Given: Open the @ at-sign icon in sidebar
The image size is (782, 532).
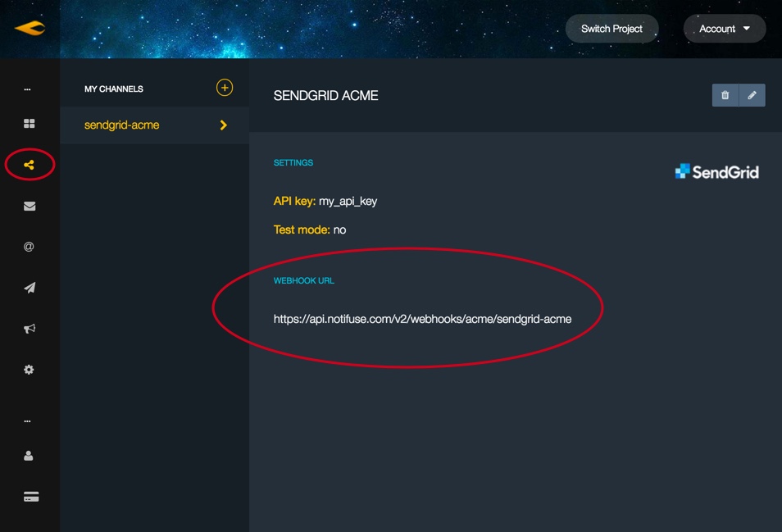Looking at the screenshot, I should [29, 246].
